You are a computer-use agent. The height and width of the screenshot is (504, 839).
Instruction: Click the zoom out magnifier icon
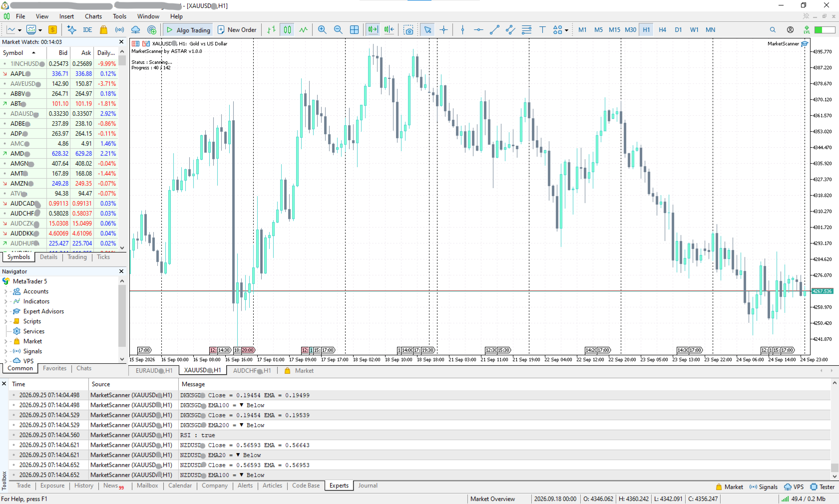click(338, 30)
